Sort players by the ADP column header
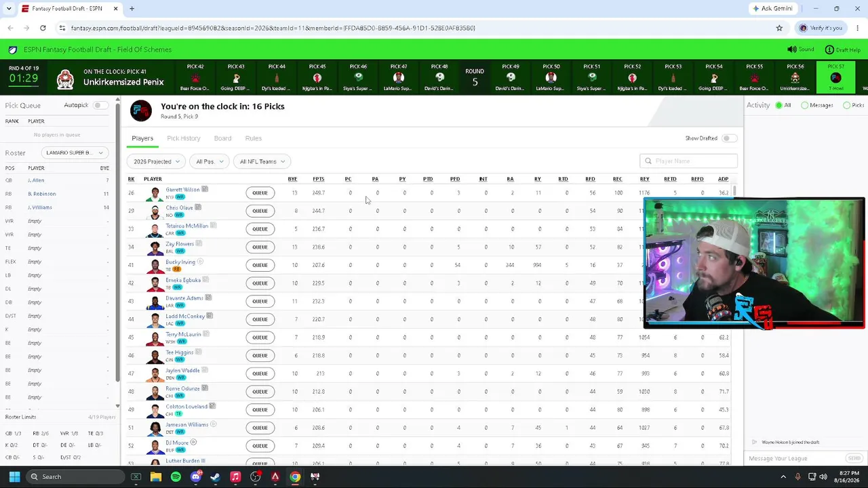The height and width of the screenshot is (488, 868). 723,179
